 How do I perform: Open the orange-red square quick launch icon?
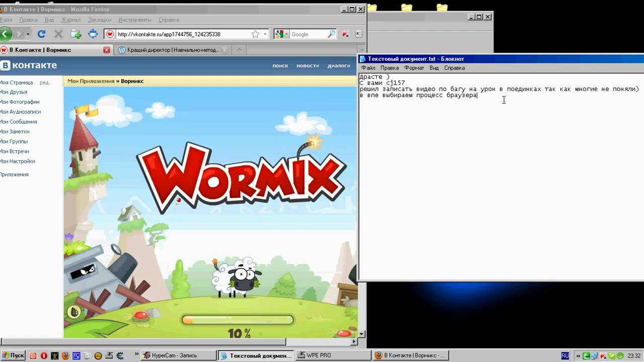point(33,355)
